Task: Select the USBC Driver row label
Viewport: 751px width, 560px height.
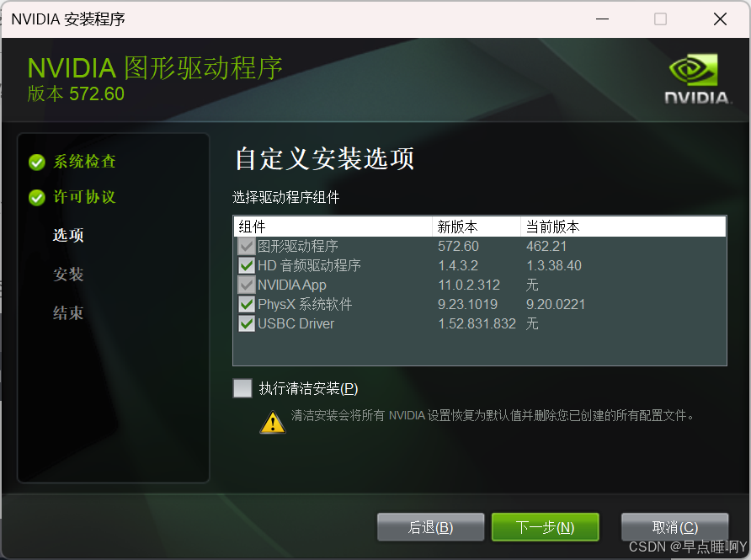Action: pos(296,324)
